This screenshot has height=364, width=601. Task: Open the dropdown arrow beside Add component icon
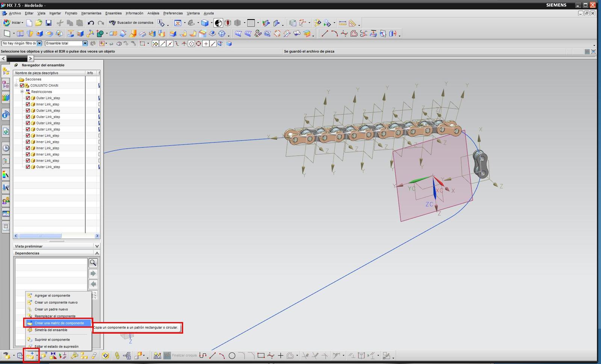tap(37, 356)
